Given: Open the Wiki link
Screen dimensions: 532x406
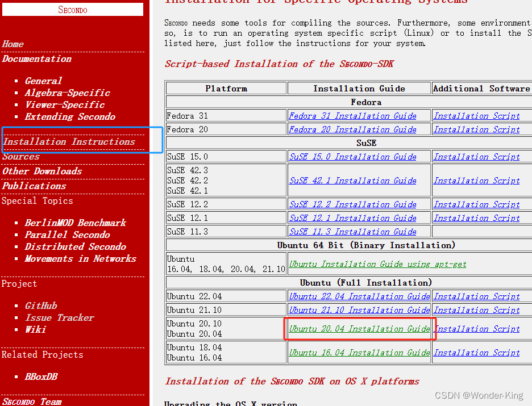Looking at the screenshot, I should coord(35,329).
